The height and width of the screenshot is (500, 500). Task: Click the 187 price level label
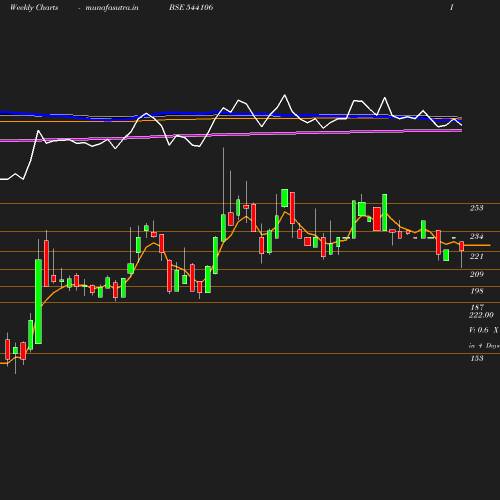[x=477, y=307]
